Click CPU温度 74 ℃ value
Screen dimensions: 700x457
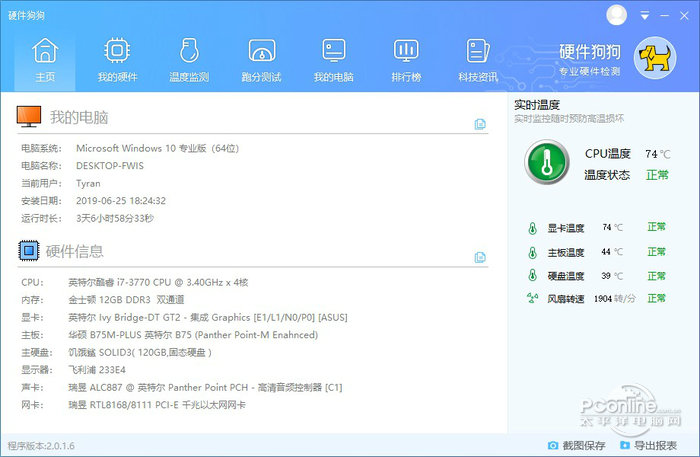pos(658,154)
